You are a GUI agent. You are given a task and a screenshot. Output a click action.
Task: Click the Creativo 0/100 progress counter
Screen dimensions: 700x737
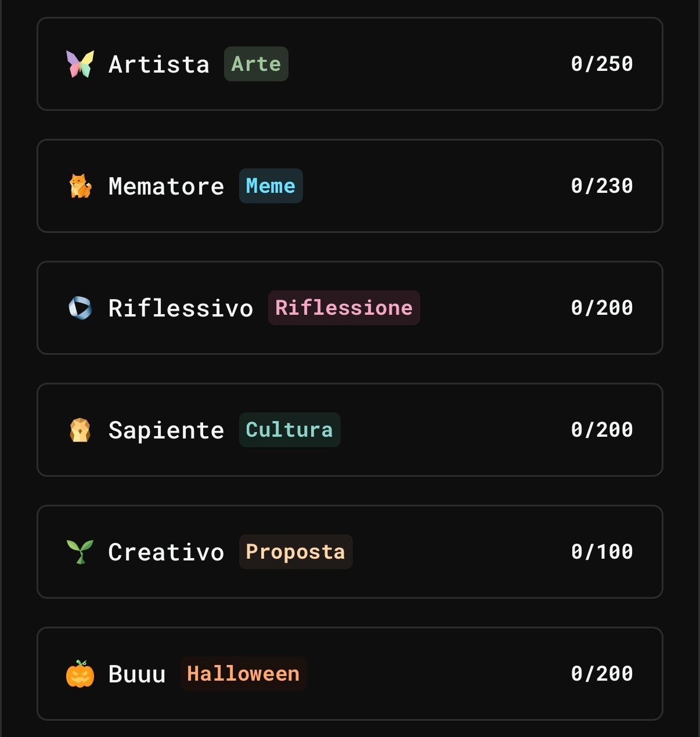pos(602,552)
